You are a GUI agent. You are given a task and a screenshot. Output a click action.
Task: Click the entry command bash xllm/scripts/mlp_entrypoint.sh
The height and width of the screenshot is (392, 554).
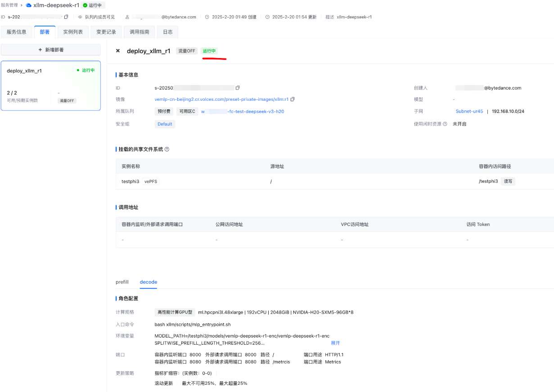pyautogui.click(x=193, y=324)
